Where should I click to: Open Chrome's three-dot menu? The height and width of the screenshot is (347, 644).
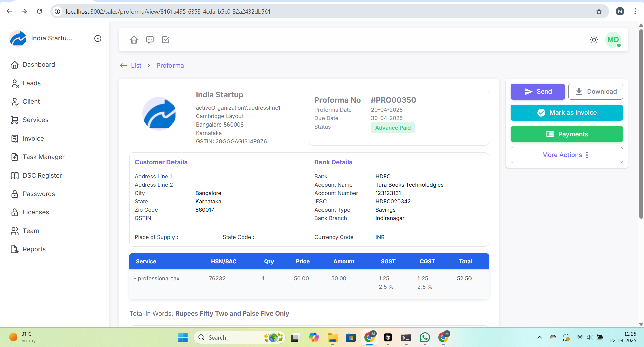635,11
